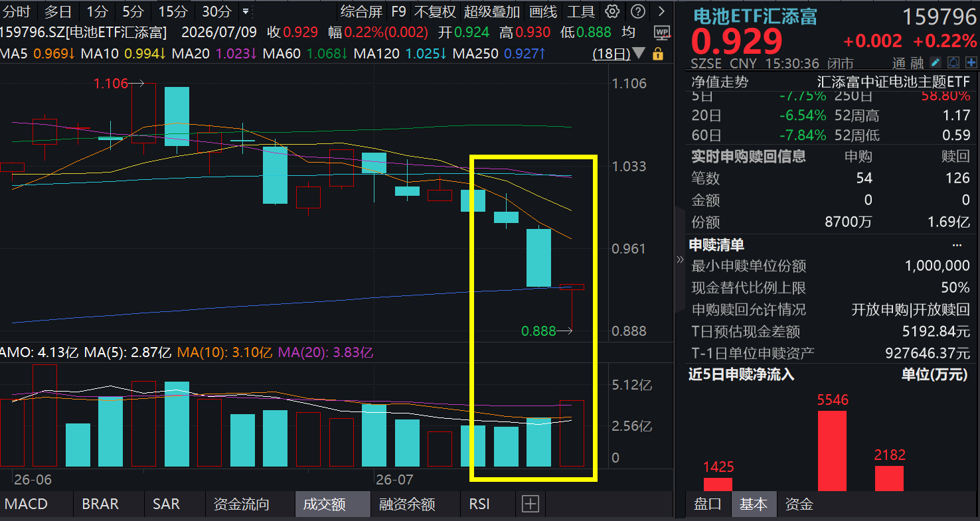Click the WP presentation icon
Viewport: 980px width, 521px height.
point(661,33)
